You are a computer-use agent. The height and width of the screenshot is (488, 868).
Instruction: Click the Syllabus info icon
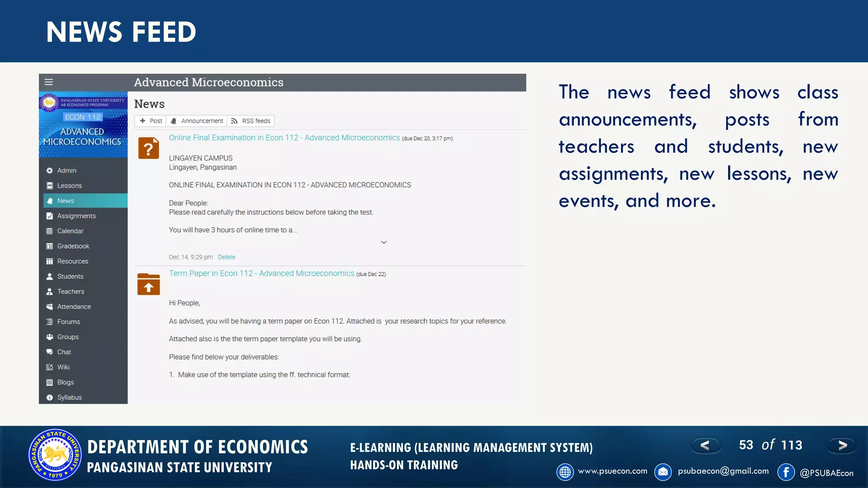[x=50, y=397]
